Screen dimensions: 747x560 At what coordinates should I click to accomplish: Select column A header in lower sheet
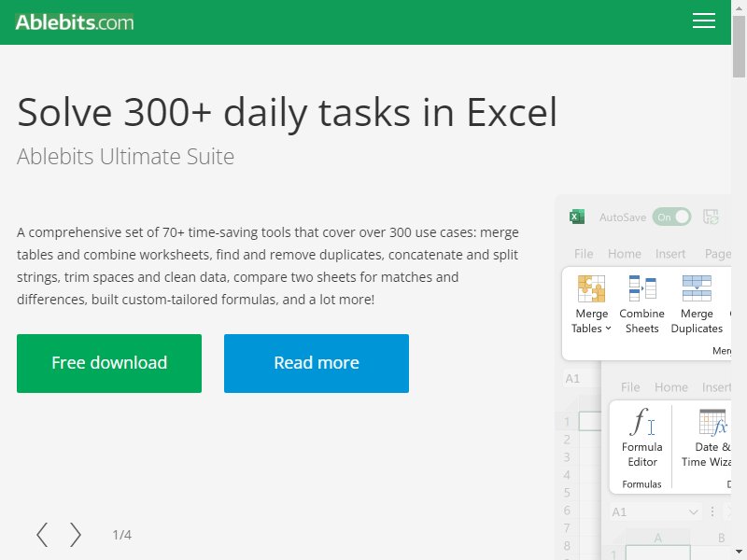click(657, 539)
